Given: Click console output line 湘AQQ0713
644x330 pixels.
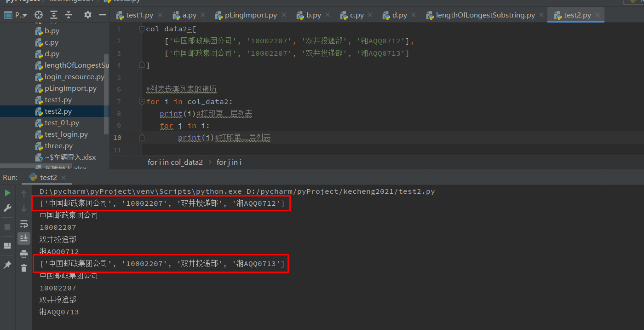Looking at the screenshot, I should [x=59, y=312].
